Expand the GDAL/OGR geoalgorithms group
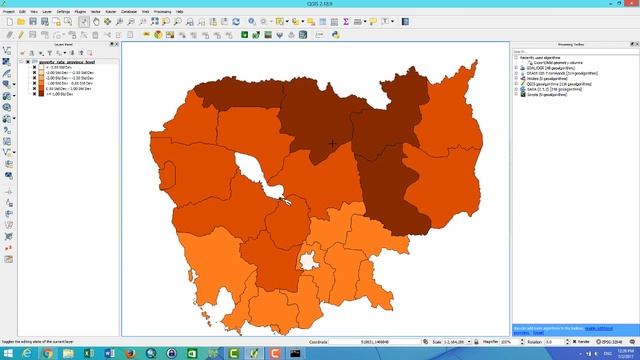The width and height of the screenshot is (640, 360). click(x=516, y=68)
